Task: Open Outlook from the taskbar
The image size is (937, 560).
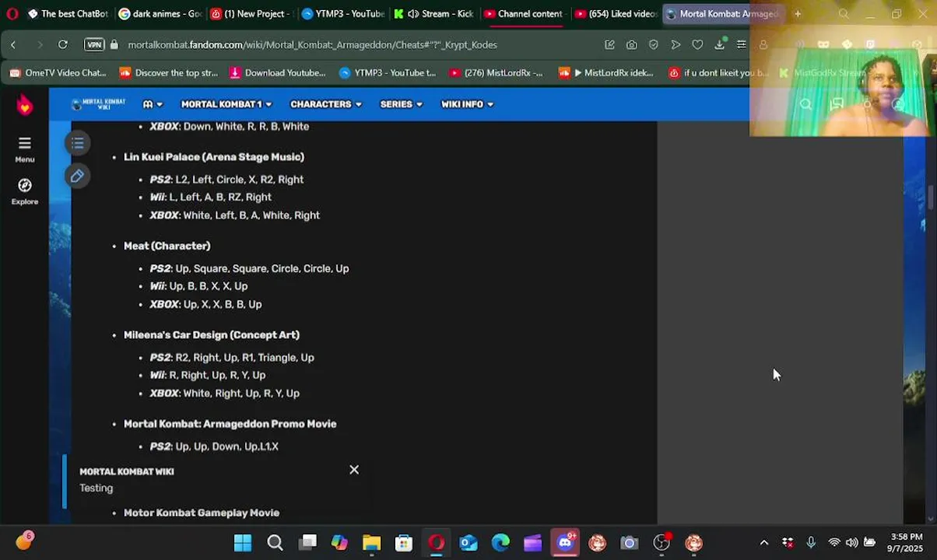Action: point(468,543)
